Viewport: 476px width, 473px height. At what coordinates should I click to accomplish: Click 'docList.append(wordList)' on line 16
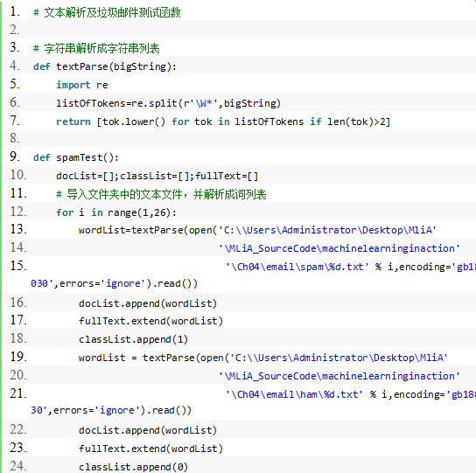(x=148, y=303)
